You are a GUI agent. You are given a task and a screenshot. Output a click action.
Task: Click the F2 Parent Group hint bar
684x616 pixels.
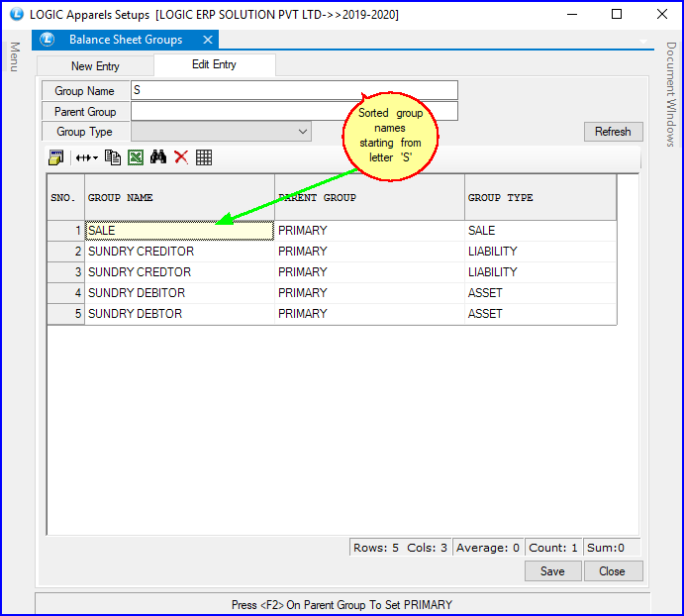pyautogui.click(x=342, y=604)
